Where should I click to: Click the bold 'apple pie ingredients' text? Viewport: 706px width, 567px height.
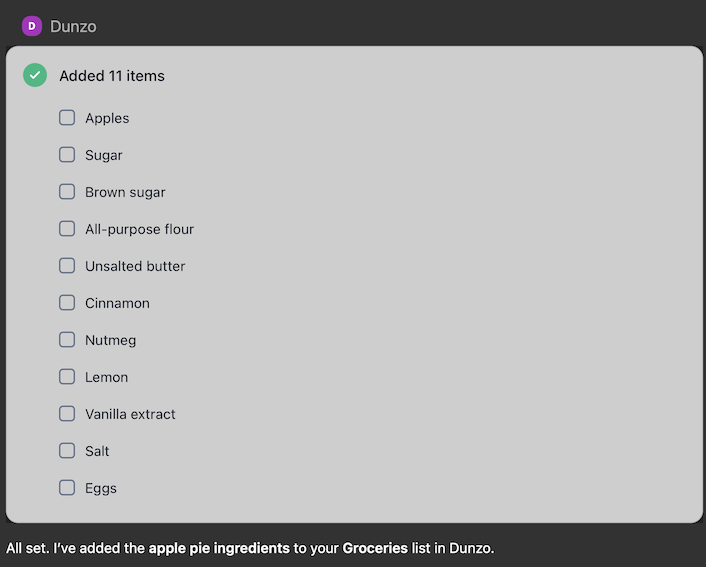220,548
